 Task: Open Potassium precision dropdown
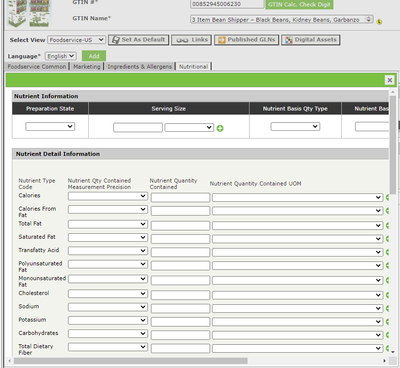[x=108, y=321]
